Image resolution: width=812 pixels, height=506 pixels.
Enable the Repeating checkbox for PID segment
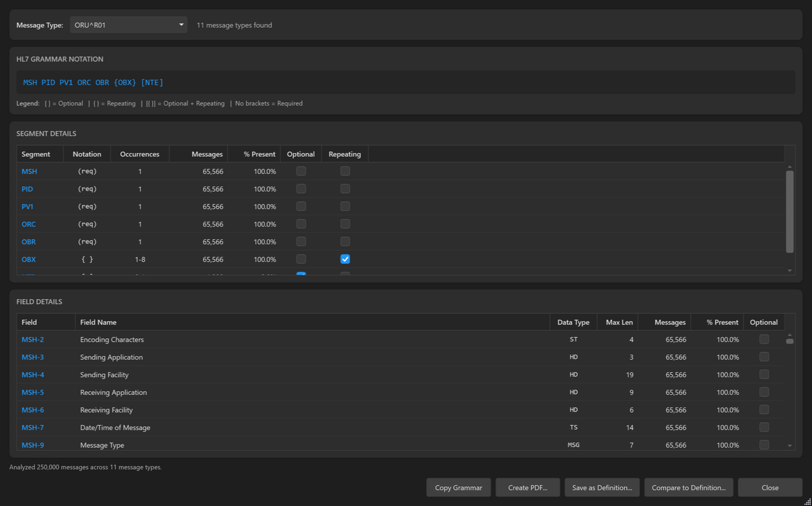coord(345,189)
